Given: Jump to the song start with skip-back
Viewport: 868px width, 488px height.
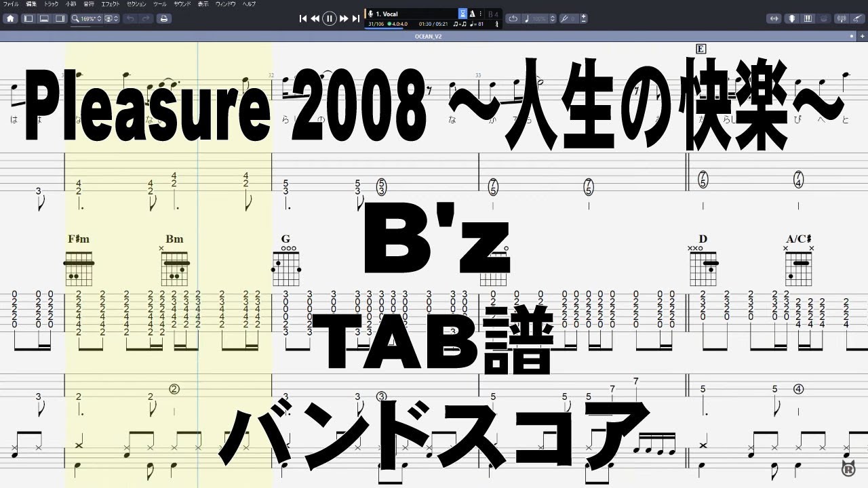Looking at the screenshot, I should 302,18.
